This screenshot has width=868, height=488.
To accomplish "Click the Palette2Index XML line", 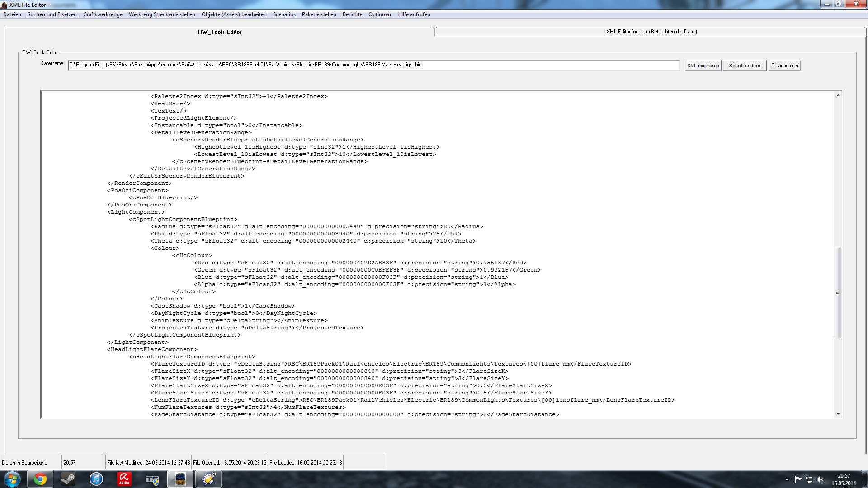I will click(239, 96).
